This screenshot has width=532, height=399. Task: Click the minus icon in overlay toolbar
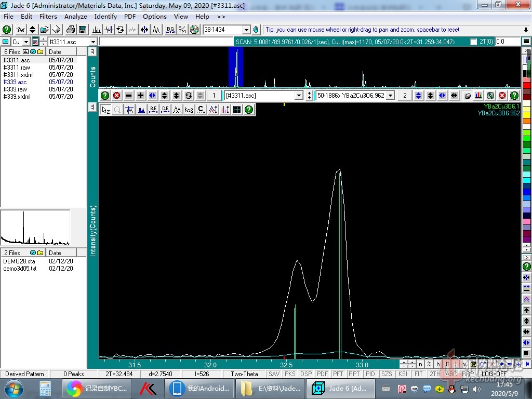[x=129, y=96]
